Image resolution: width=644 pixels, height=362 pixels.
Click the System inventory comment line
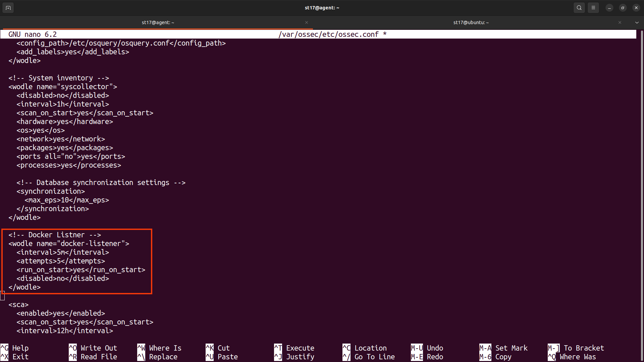(x=59, y=78)
